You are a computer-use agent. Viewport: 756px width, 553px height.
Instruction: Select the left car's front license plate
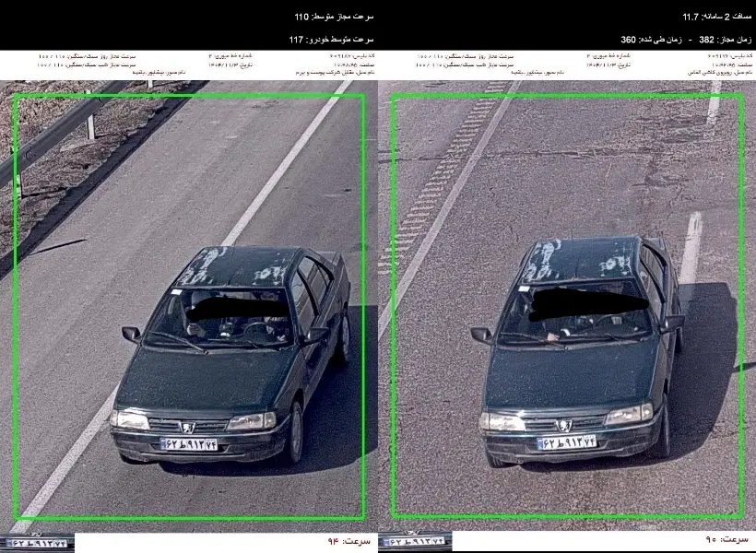click(189, 444)
